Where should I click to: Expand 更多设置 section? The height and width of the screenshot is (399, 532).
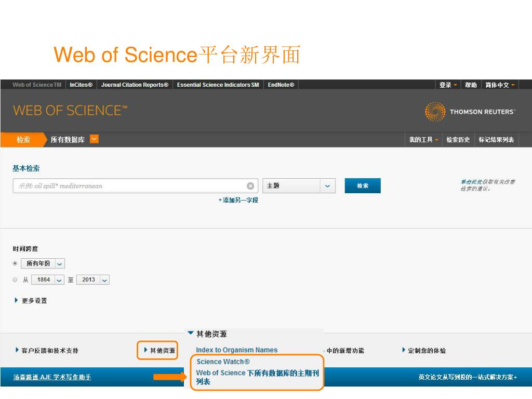(31, 301)
